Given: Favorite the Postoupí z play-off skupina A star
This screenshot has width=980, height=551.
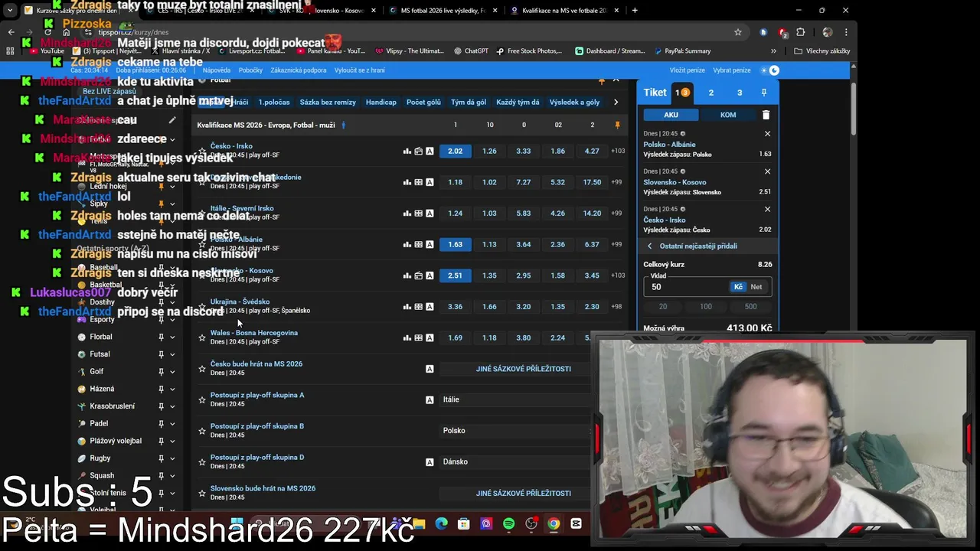Looking at the screenshot, I should pos(202,399).
